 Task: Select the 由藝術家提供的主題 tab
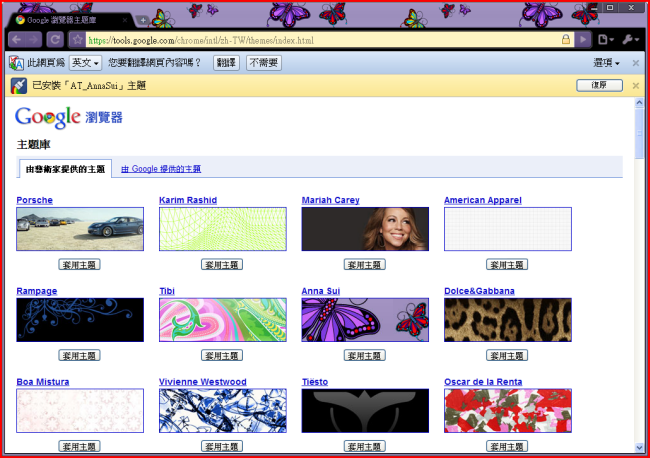click(x=65, y=169)
